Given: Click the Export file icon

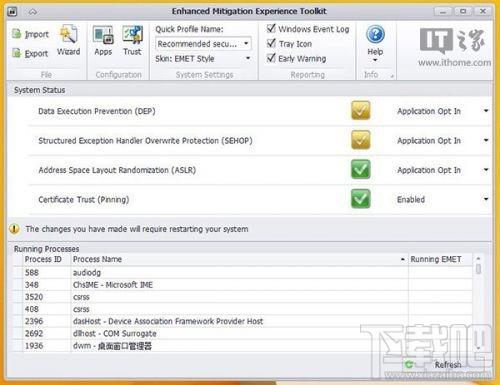Looking at the screenshot, I should 16,53.
